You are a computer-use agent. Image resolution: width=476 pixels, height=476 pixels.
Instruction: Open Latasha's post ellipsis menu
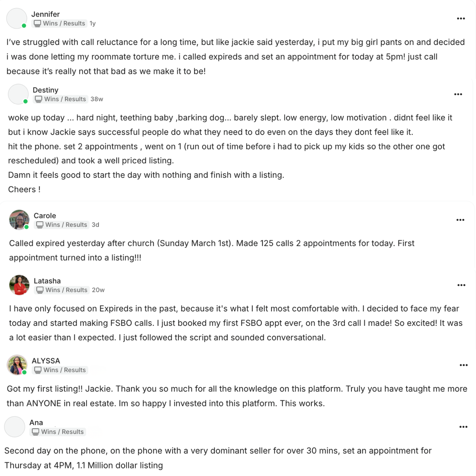461,285
